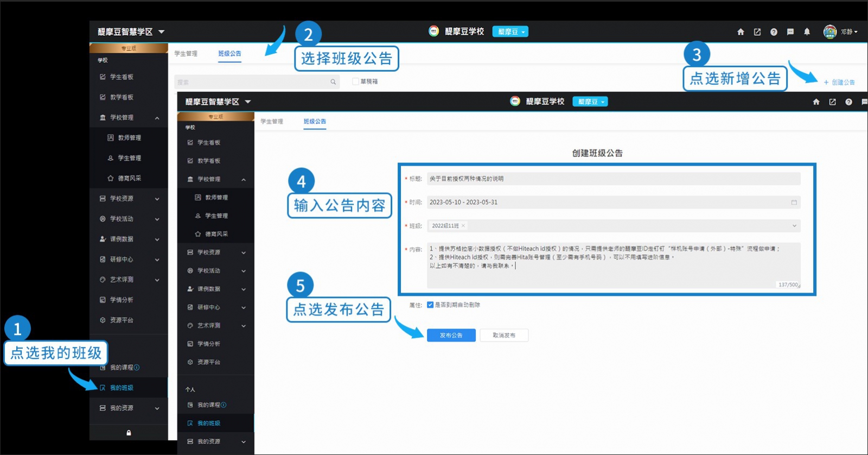Viewport: 868px width, 455px height.
Task: Toggle the 草稿箱 checkbox
Action: pyautogui.click(x=355, y=81)
